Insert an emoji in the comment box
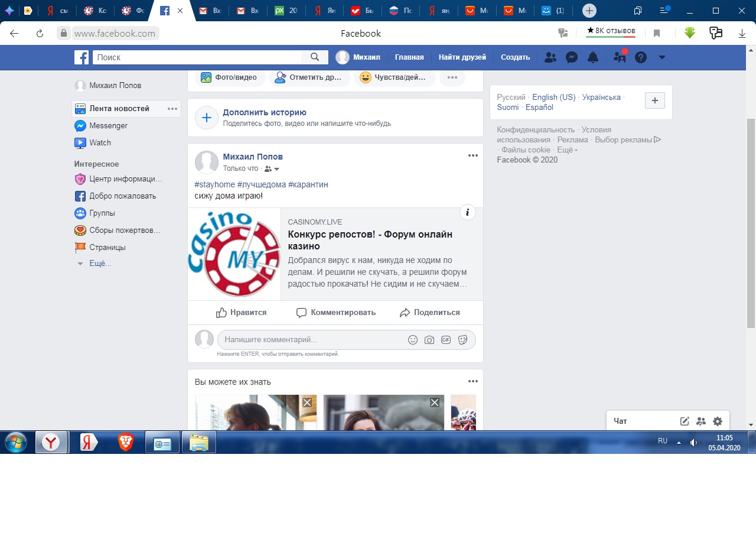This screenshot has width=756, height=539. (x=413, y=340)
